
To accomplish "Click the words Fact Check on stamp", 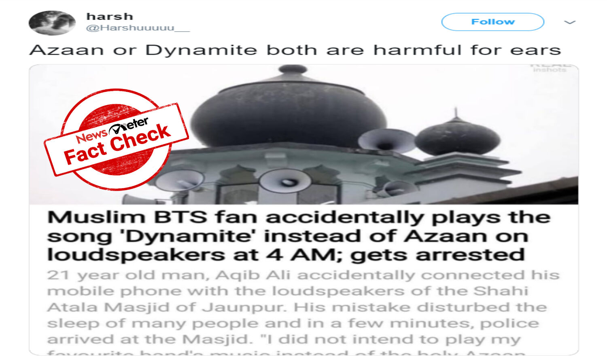I will point(117,144).
